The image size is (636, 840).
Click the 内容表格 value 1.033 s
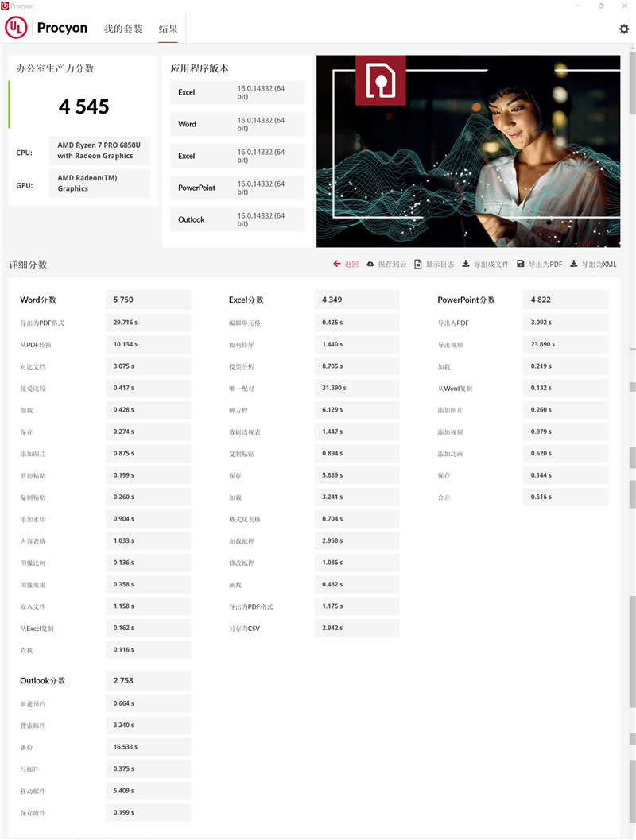click(x=149, y=540)
